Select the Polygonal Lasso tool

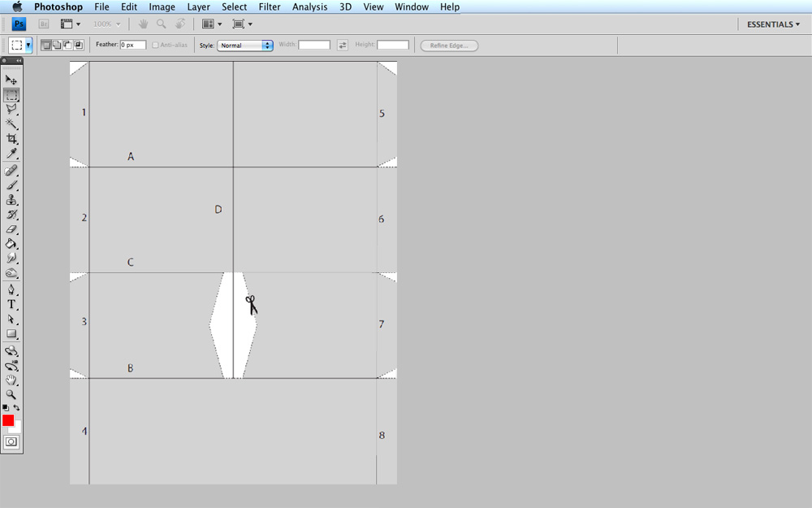[11, 110]
